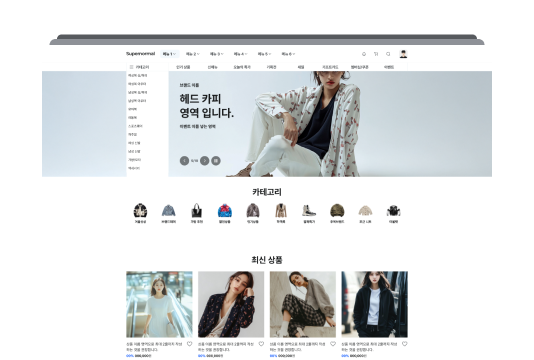Open the 메뉴 6 dropdown

pyautogui.click(x=288, y=54)
